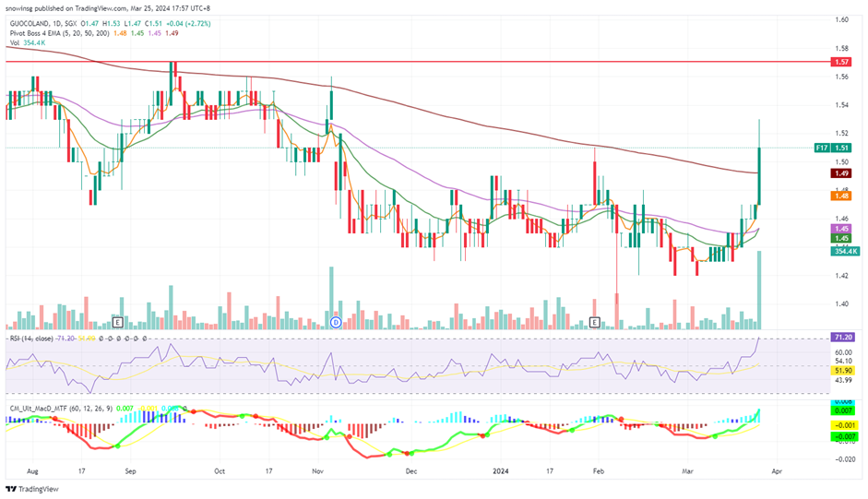
Task: Click the TradingView logo at bottom left
Action: (32, 489)
